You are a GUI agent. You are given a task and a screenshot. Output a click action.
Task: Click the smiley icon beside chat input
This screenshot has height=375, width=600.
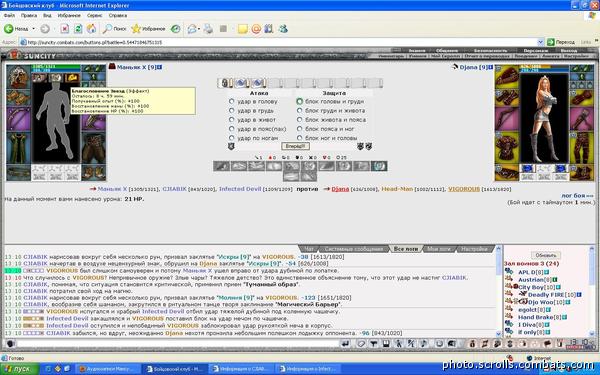pos(10,344)
